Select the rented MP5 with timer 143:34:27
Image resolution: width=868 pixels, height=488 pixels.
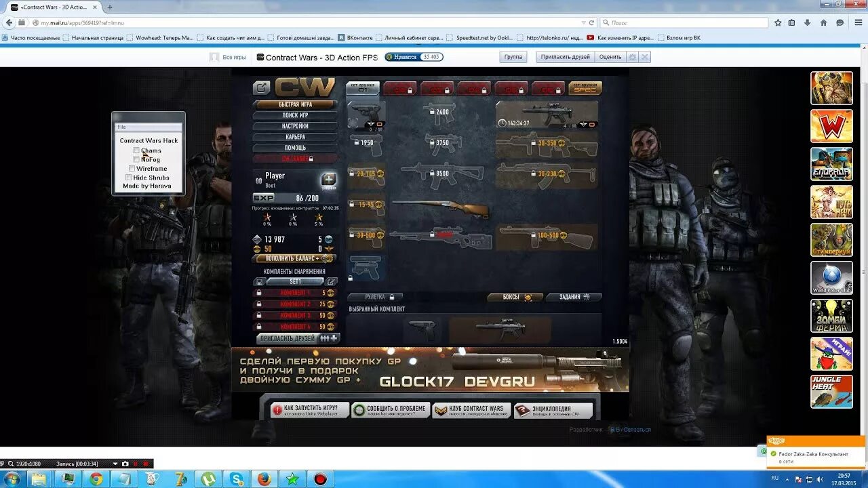[x=547, y=115]
